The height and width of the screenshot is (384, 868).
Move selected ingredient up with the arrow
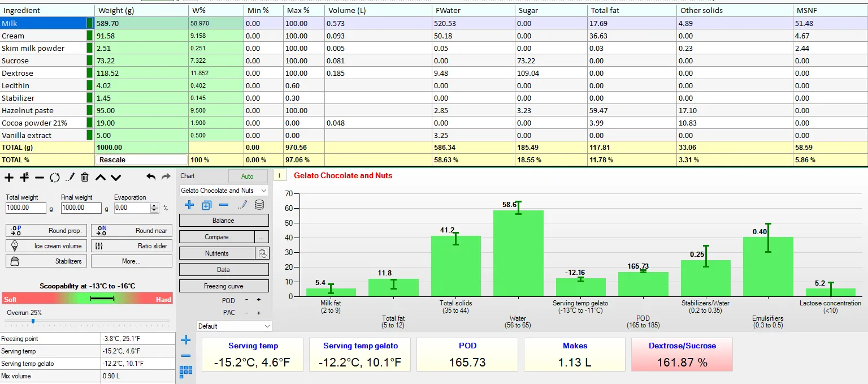101,178
